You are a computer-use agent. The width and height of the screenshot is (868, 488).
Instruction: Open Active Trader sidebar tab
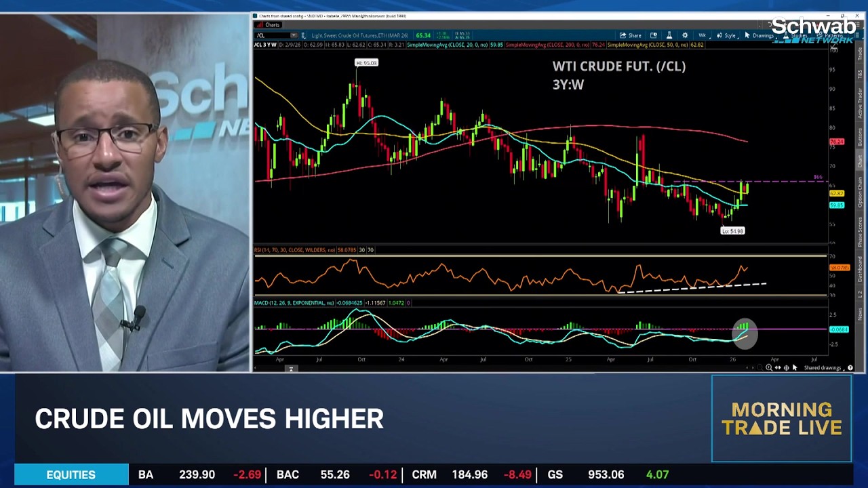point(860,103)
